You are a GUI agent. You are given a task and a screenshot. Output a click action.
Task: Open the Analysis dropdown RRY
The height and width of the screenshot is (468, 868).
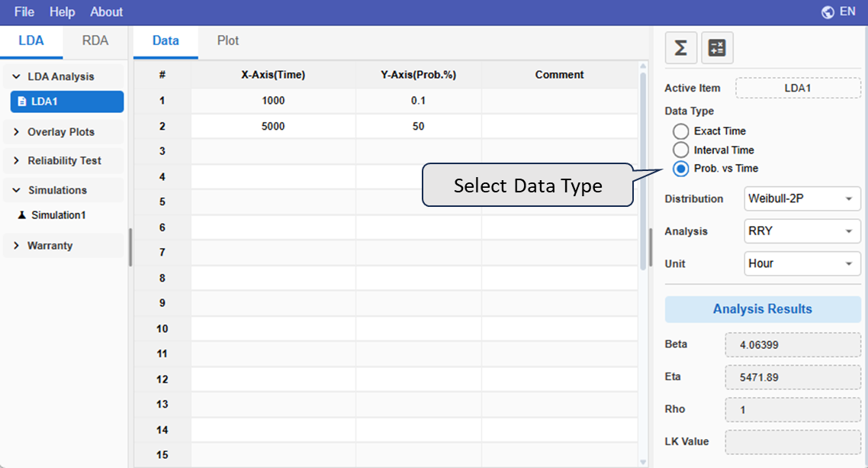(802, 231)
